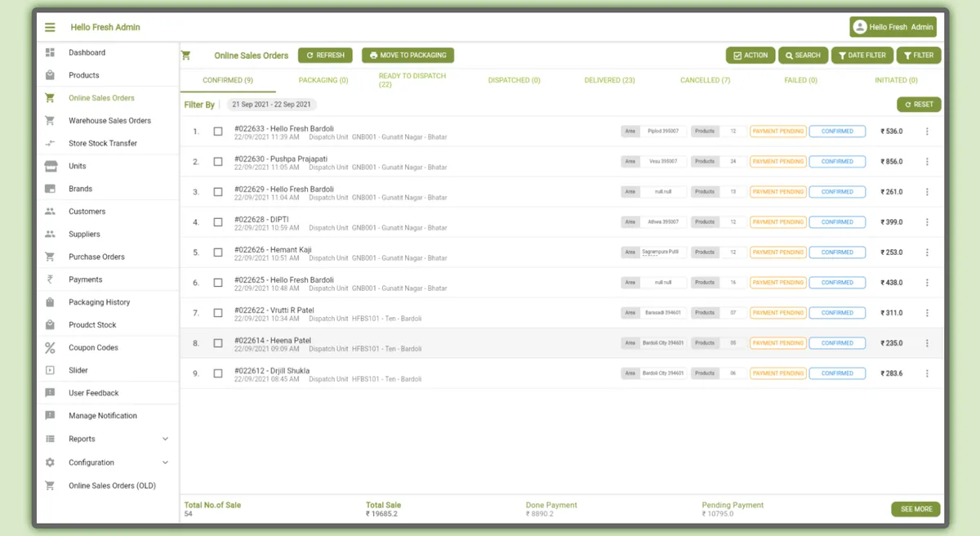Switch to the Packaging (0) tab
This screenshot has height=536, width=980.
[x=323, y=80]
